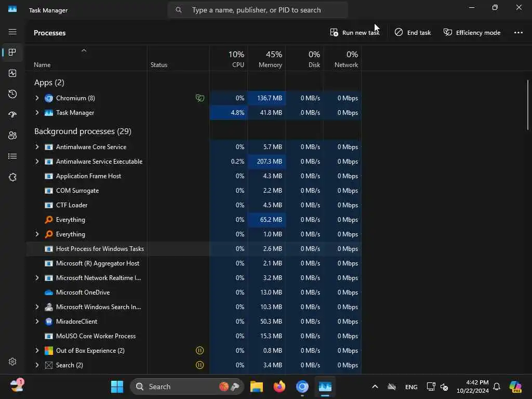Click the Background processes (29) group header

point(83,131)
